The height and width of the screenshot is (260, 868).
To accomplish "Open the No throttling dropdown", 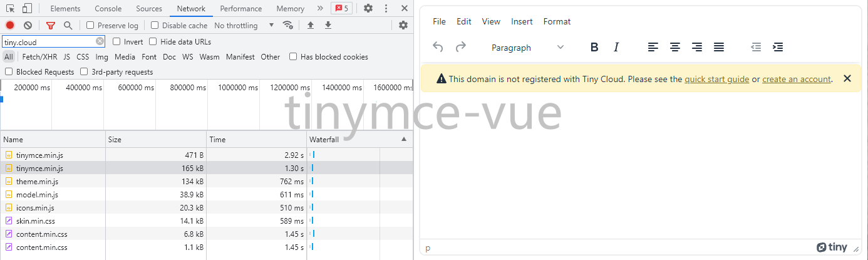I will [x=244, y=26].
